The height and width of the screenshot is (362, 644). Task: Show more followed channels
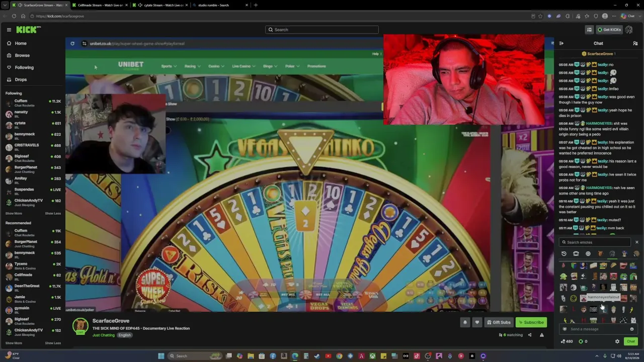tap(14, 213)
